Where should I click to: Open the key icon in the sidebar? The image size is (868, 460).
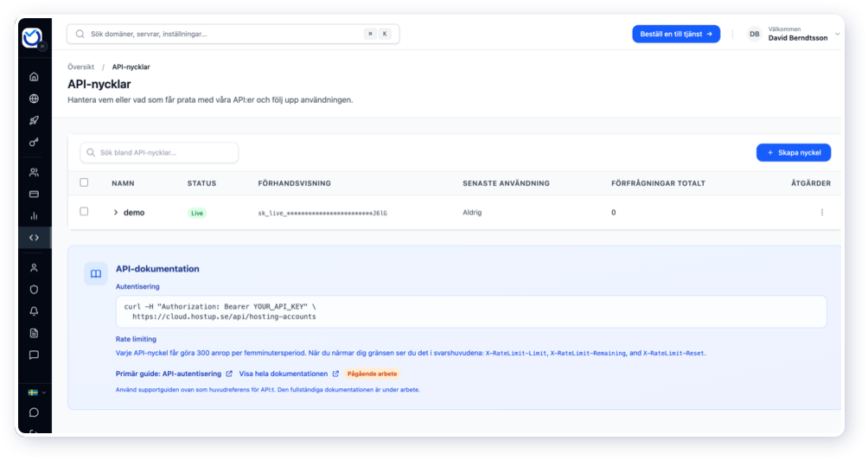[34, 143]
